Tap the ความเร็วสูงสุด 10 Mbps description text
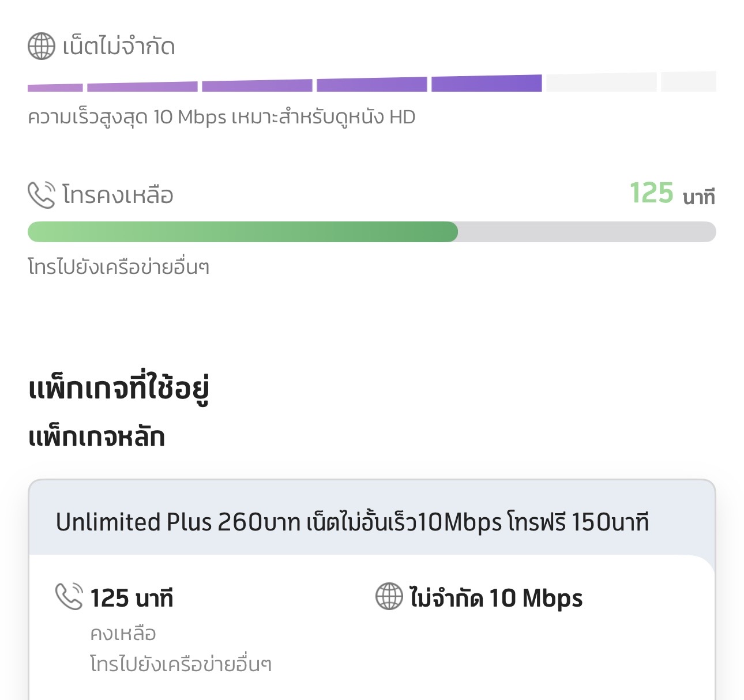744x700 pixels. pos(221,118)
